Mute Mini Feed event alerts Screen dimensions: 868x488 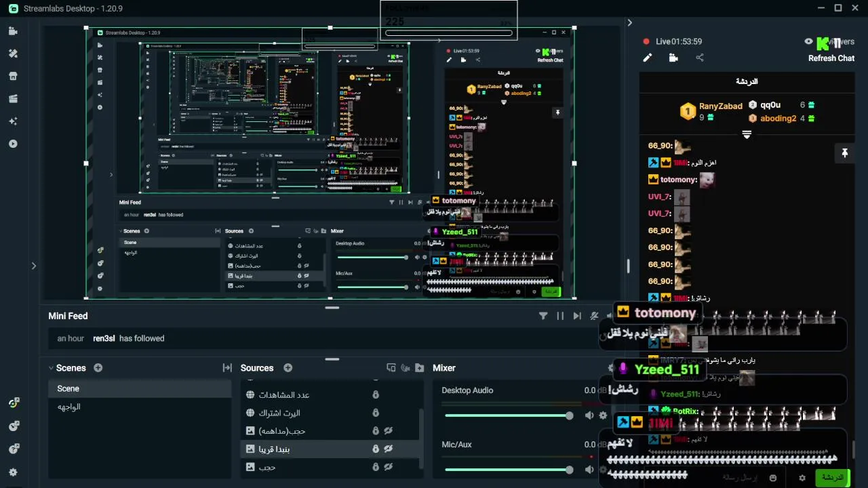tap(594, 316)
